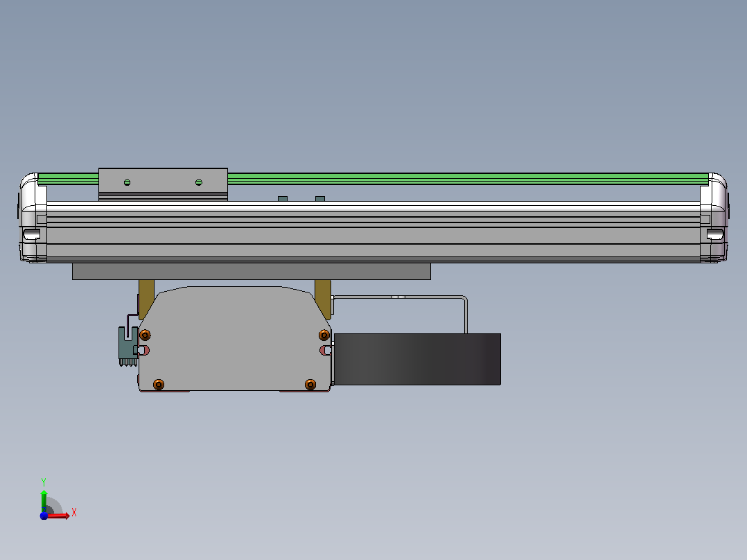Select the teal sensor connector beside the gearbox
The height and width of the screenshot is (560, 747).
tap(128, 347)
